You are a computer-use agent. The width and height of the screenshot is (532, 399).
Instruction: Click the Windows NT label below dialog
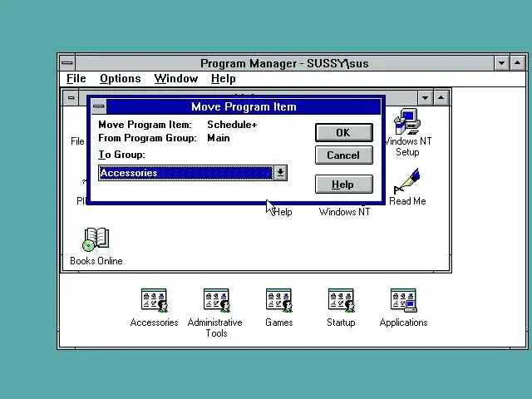[344, 212]
